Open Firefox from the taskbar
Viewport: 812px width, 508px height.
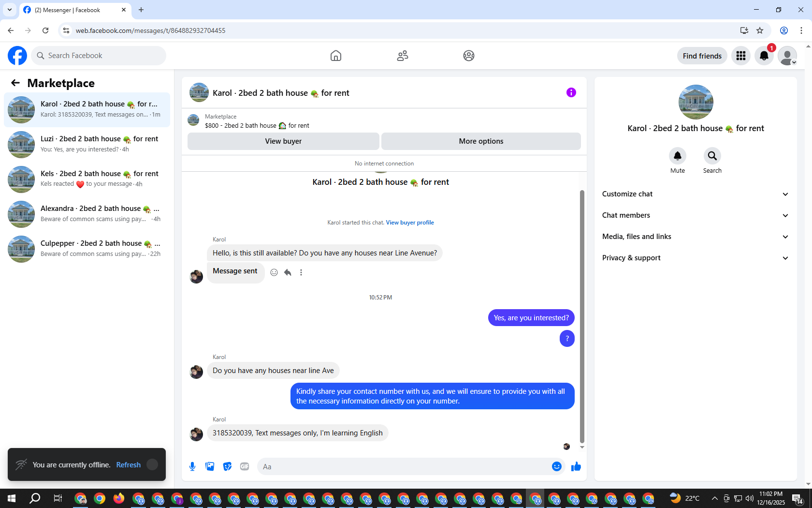pyautogui.click(x=119, y=498)
